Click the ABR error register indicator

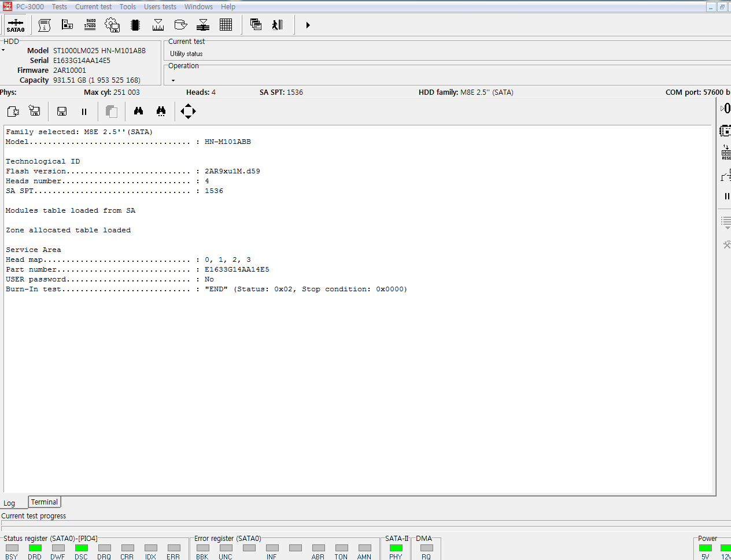tap(318, 548)
